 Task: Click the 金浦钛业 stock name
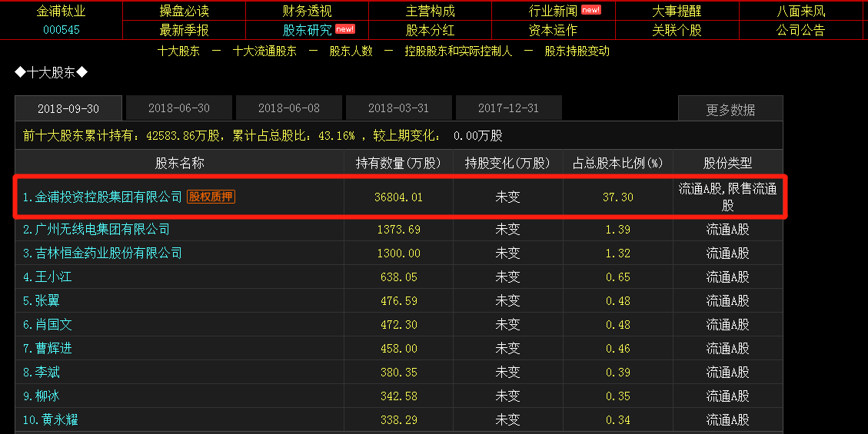pyautogui.click(x=61, y=11)
